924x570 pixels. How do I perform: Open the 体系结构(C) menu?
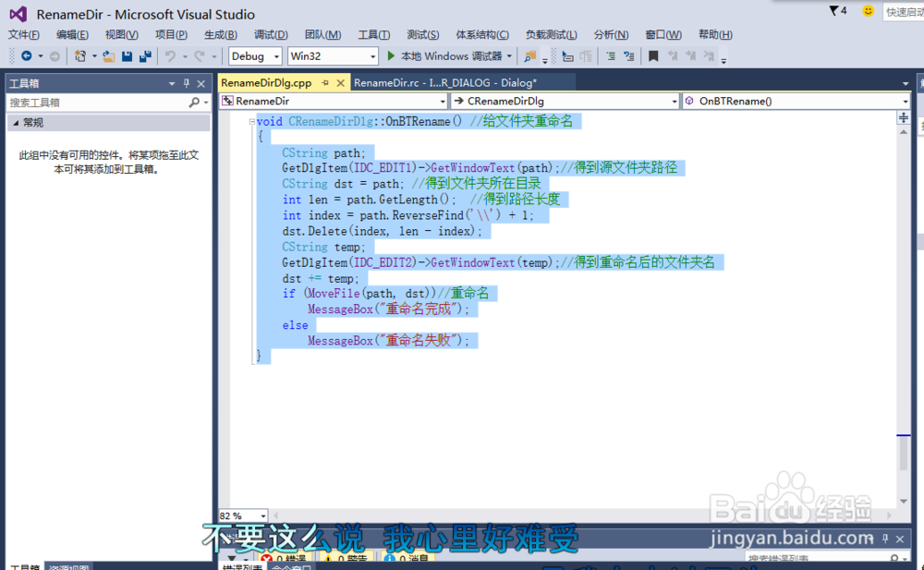click(x=482, y=35)
